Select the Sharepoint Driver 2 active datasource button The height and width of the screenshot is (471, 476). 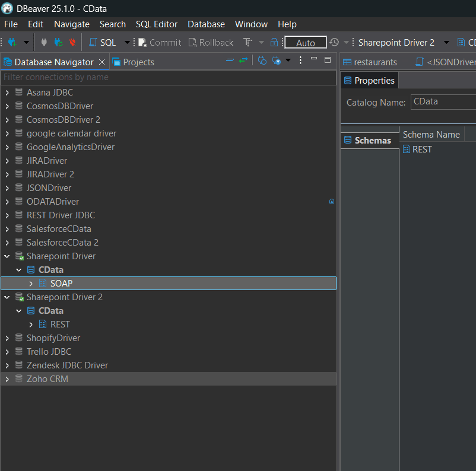click(396, 42)
